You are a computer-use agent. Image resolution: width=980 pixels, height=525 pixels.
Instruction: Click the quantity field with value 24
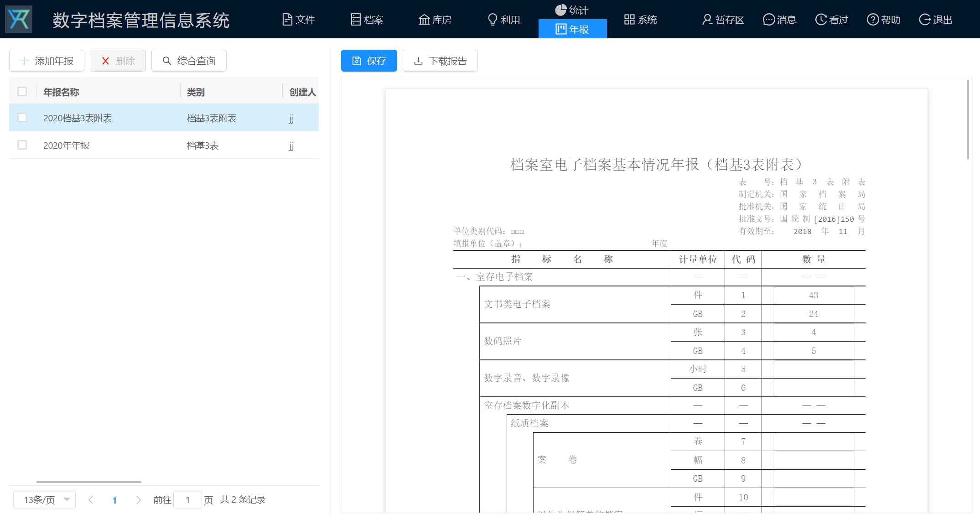tap(814, 314)
